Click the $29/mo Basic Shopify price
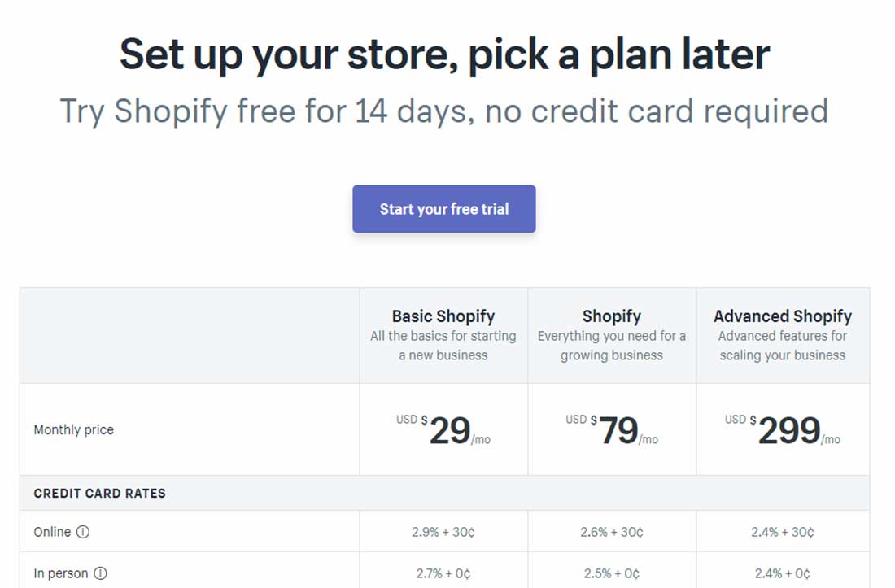The height and width of the screenshot is (588, 895). [x=443, y=430]
